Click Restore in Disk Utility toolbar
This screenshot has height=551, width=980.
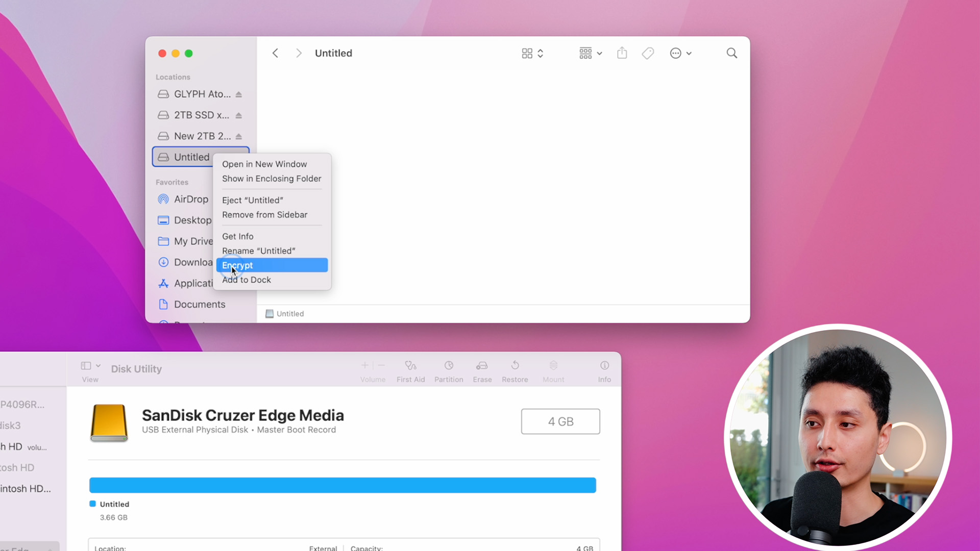(x=514, y=371)
